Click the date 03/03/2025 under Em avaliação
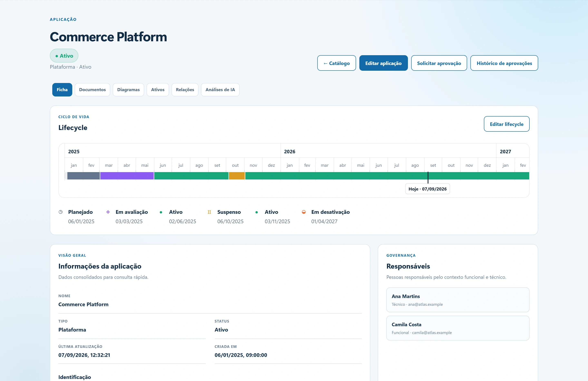This screenshot has height=381, width=588. [129, 221]
